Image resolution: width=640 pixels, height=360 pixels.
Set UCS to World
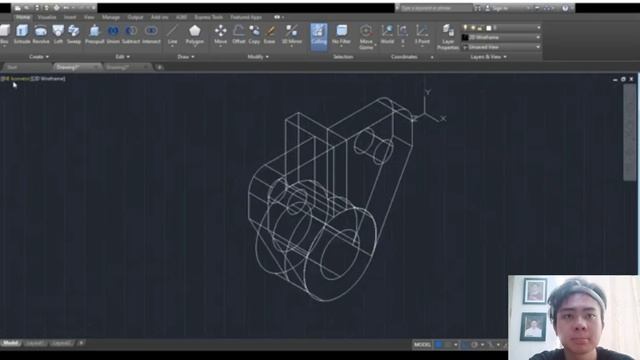click(387, 34)
